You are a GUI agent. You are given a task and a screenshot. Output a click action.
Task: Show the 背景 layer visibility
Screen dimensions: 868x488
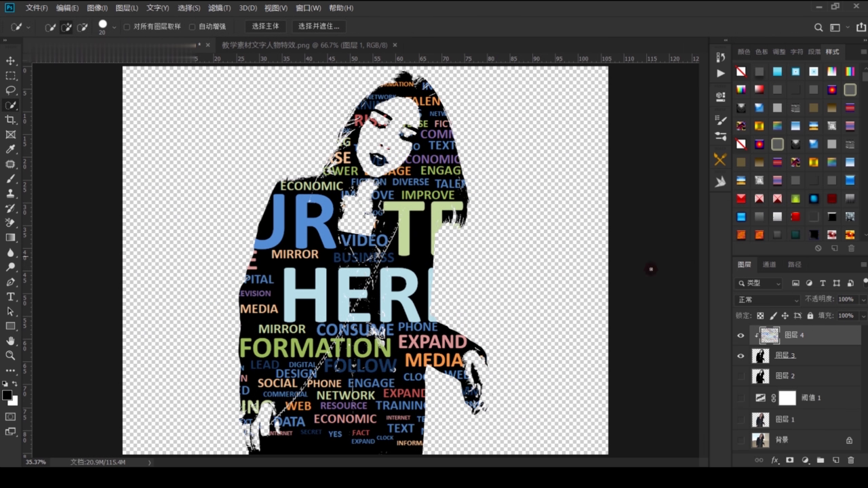[741, 440]
